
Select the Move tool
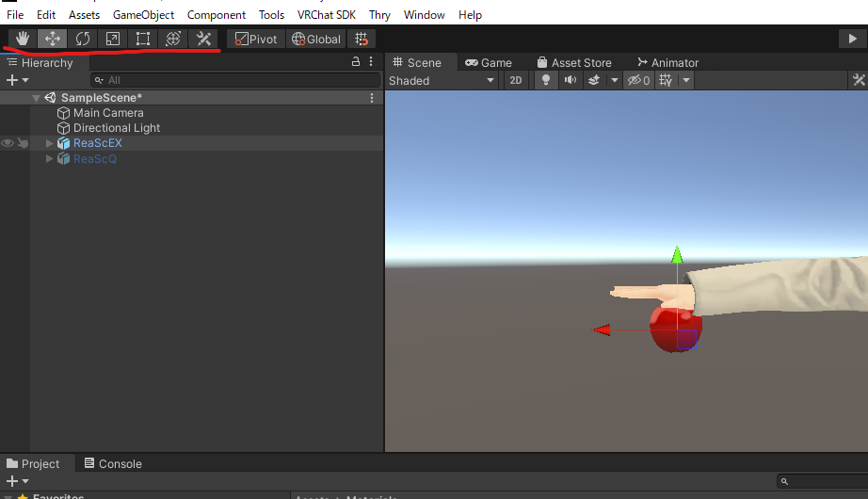coord(53,39)
